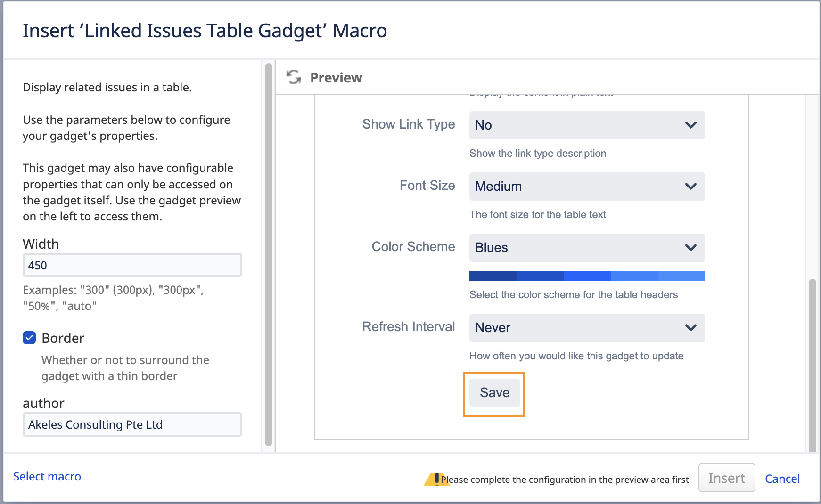Click the refresh preview icon
The width and height of the screenshot is (821, 504).
(294, 77)
